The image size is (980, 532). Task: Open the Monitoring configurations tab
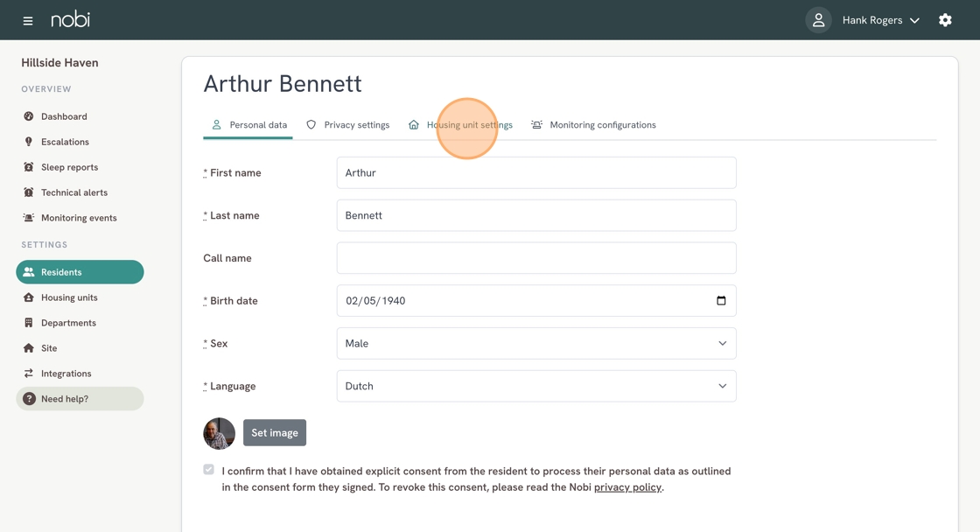click(594, 125)
